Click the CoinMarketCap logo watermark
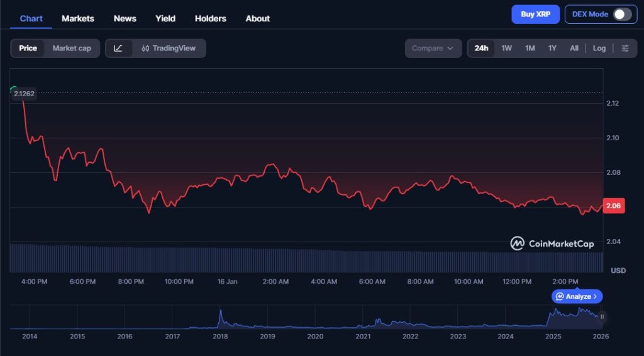The image size is (644, 356). [x=552, y=243]
